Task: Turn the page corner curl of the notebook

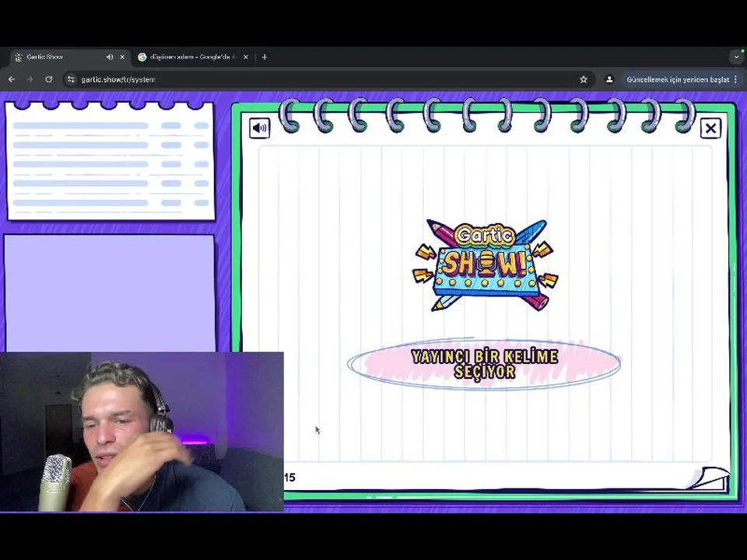Action: [710, 478]
